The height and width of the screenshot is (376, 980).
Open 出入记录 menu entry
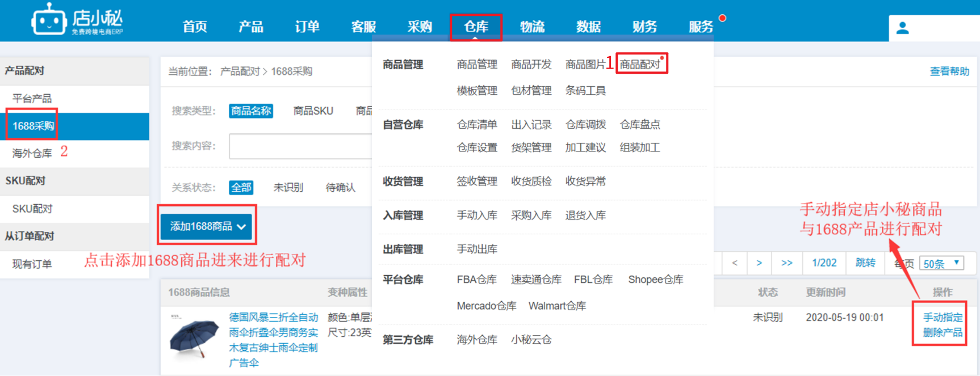531,125
